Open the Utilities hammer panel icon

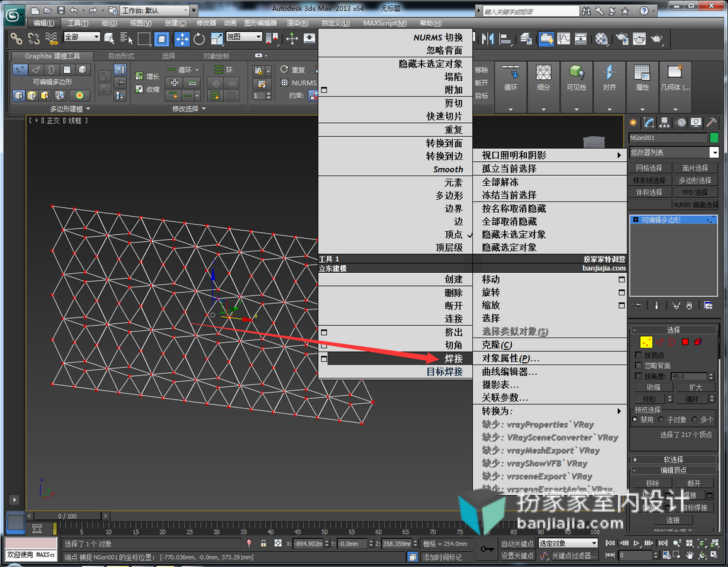pyautogui.click(x=711, y=122)
